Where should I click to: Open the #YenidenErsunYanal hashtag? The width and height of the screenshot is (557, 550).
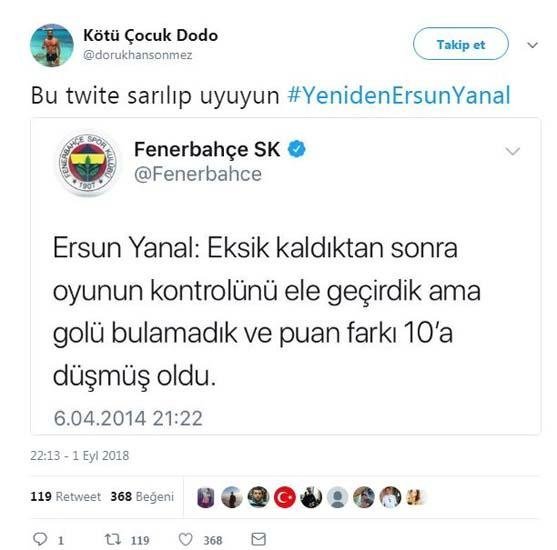point(399,95)
